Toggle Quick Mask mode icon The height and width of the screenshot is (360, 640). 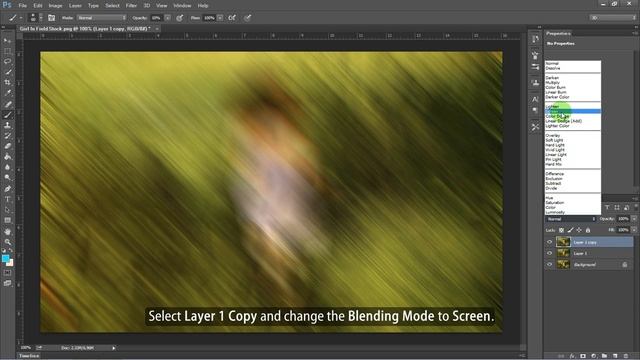click(7, 273)
